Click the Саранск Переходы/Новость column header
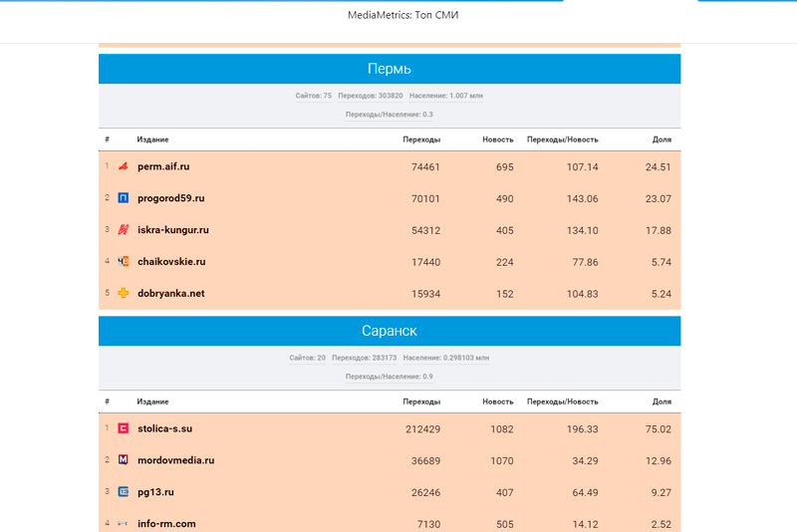This screenshot has height=532, width=797. (562, 401)
